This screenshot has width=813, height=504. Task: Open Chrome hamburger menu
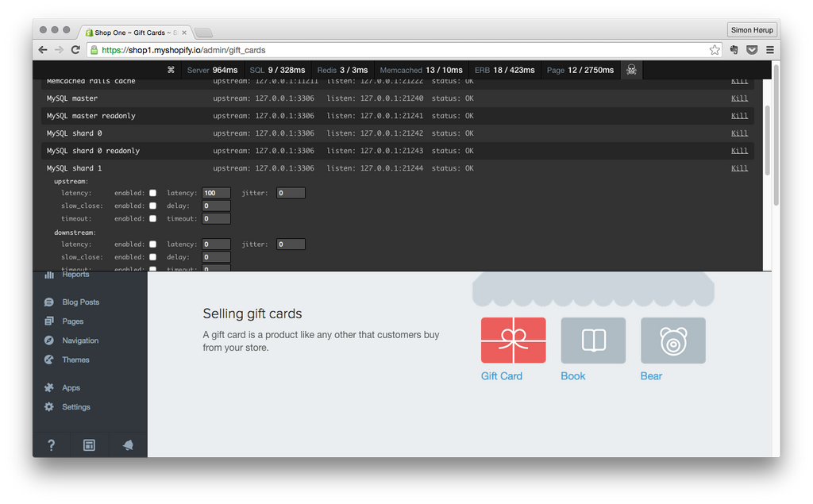click(769, 50)
